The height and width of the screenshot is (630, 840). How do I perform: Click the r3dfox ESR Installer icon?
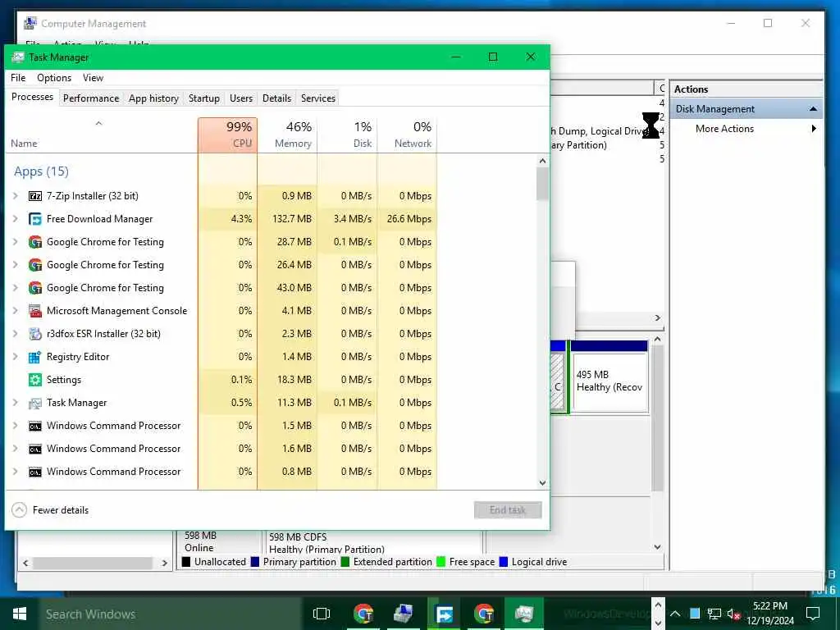click(35, 334)
